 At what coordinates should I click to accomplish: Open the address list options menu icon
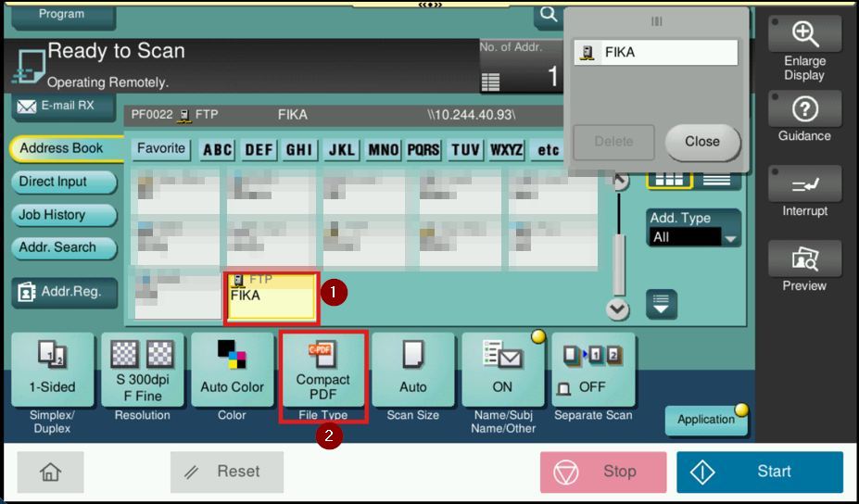(x=661, y=304)
